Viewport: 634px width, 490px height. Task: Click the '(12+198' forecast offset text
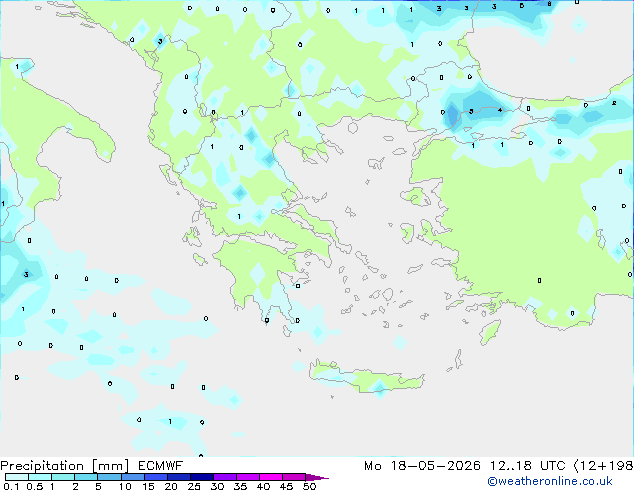point(603,466)
